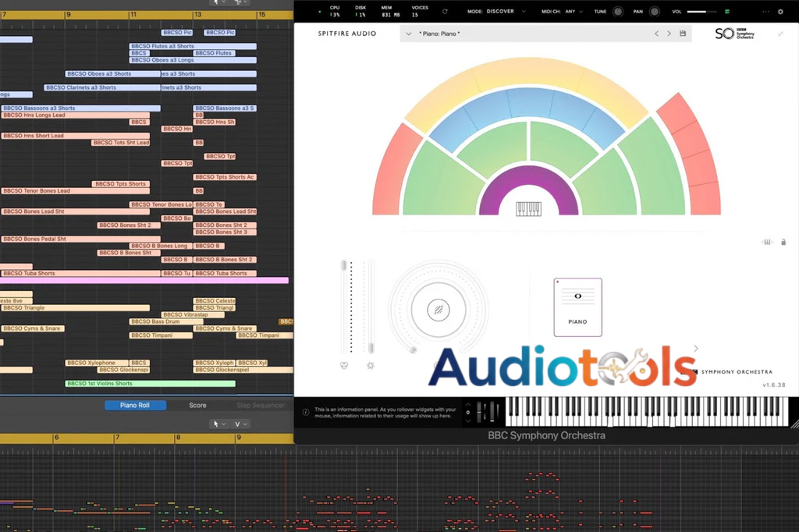799x532 pixels.
Task: Expand the preset browser chevron beside Piano
Action: click(x=408, y=34)
